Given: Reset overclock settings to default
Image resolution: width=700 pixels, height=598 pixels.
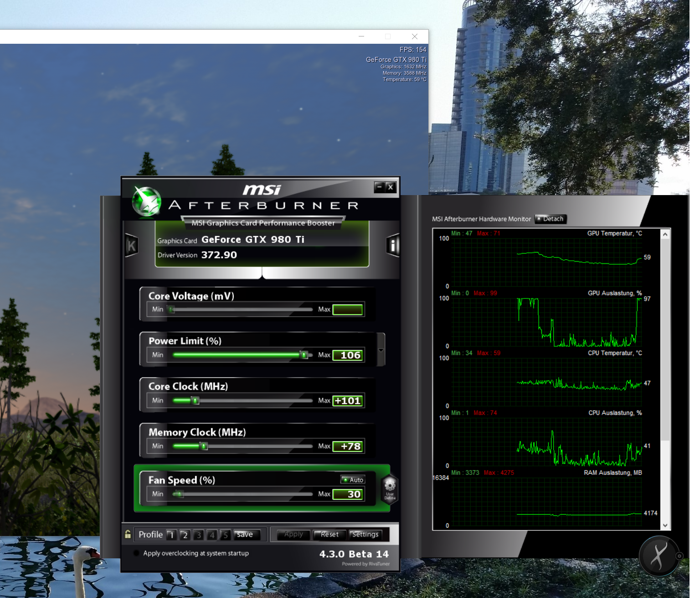Looking at the screenshot, I should tap(329, 535).
